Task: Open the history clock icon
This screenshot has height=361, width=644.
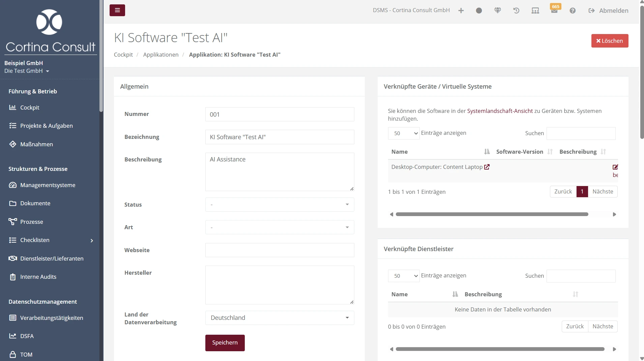Action: [516, 10]
